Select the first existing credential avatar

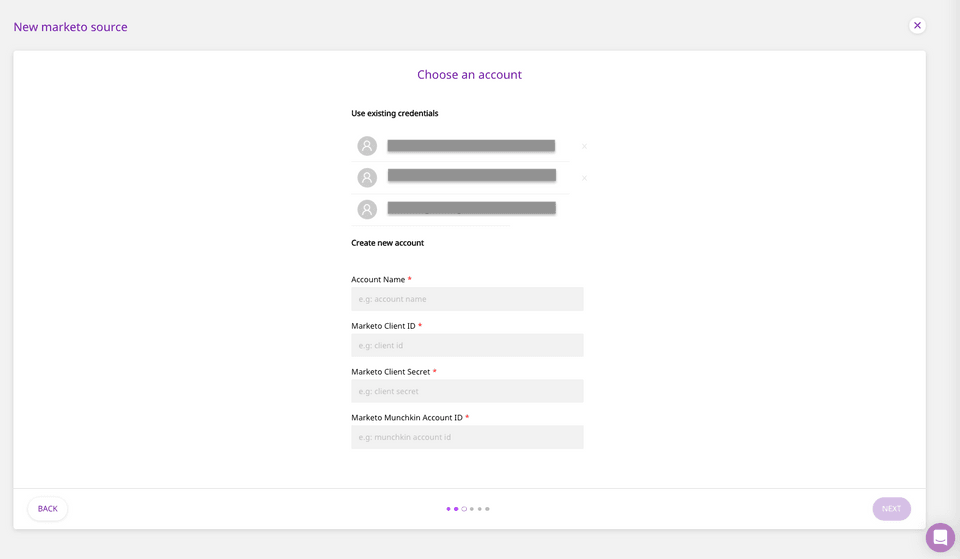[367, 146]
